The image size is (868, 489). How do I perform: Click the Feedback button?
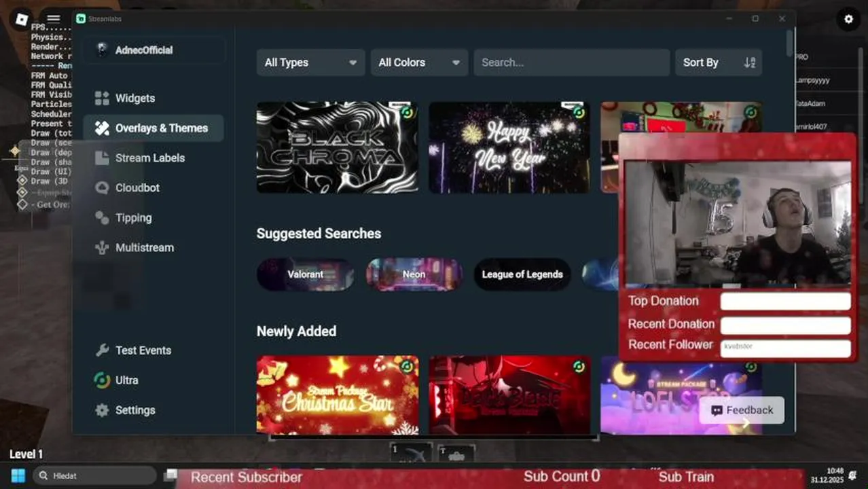742,410
